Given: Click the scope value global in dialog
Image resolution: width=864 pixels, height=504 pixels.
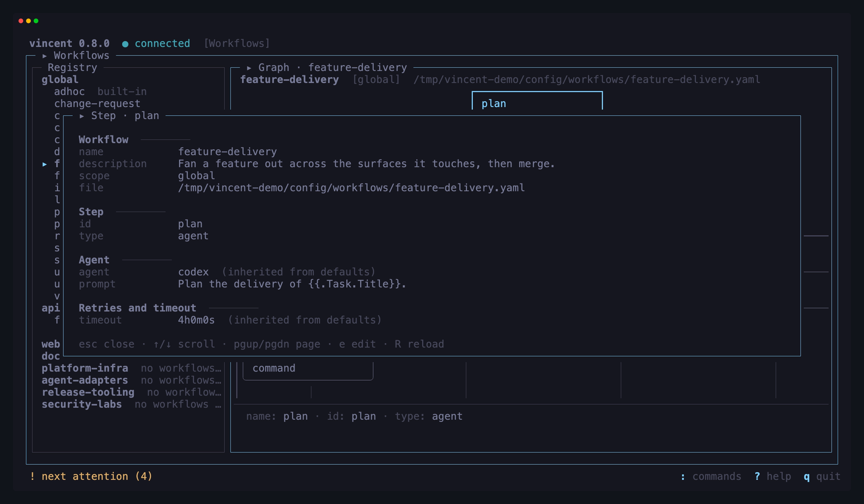Looking at the screenshot, I should point(196,176).
